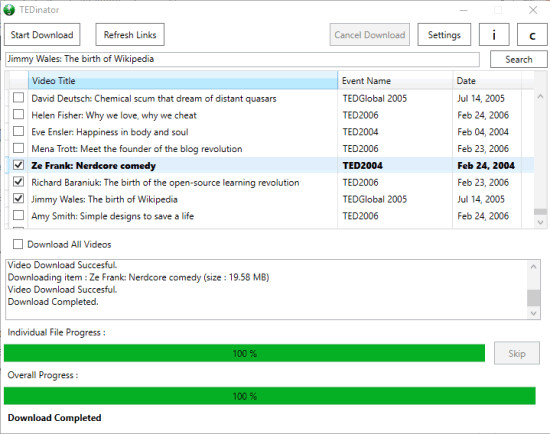The height and width of the screenshot is (434, 550).
Task: Click 'Jul 14, 2005' date in Jimmy Wales row
Action: [x=481, y=199]
